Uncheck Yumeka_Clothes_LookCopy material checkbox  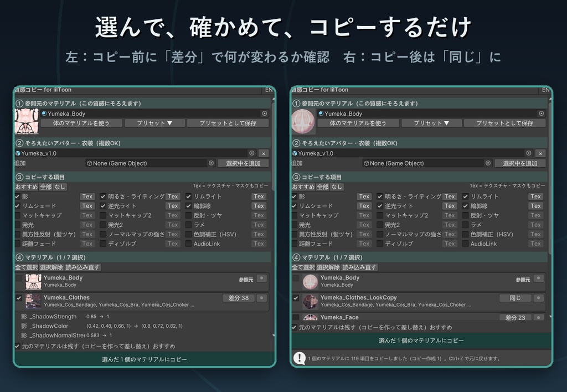296,298
